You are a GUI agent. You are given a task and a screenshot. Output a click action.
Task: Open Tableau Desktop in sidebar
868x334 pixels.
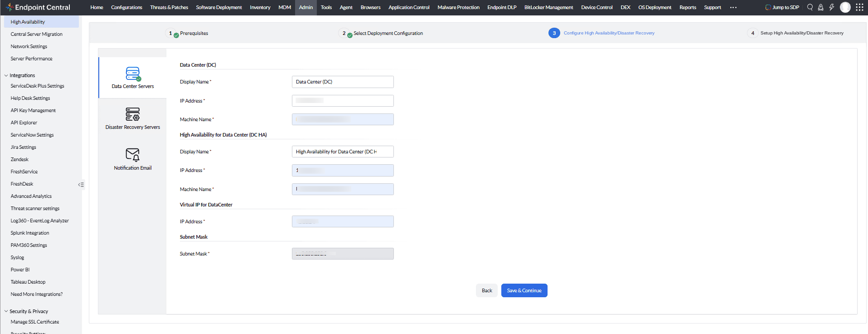28,282
